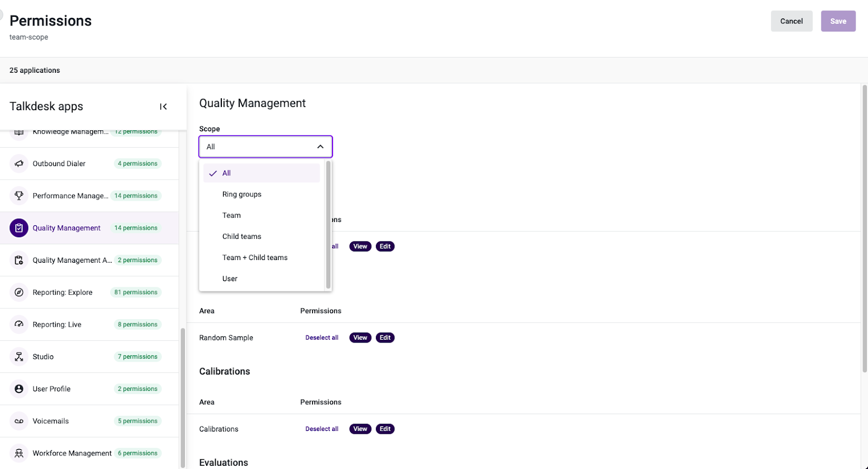Viewport: 868px width, 469px height.
Task: Click the Voicemails tape icon
Action: (x=19, y=421)
